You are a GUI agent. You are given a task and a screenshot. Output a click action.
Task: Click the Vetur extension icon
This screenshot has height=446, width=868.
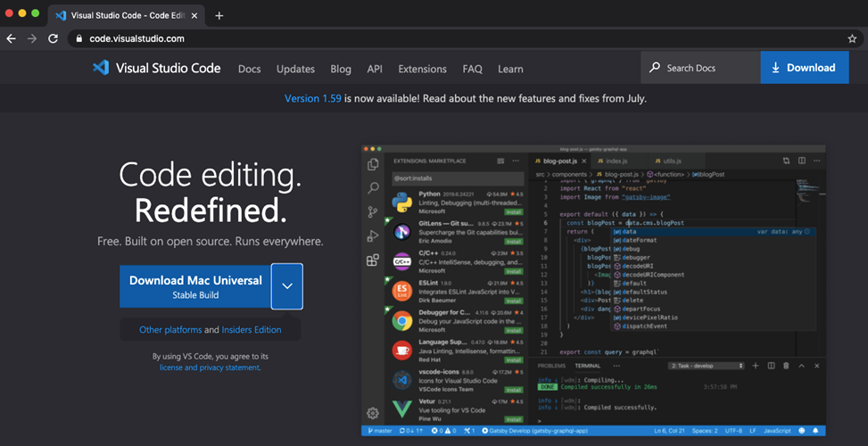pyautogui.click(x=402, y=409)
